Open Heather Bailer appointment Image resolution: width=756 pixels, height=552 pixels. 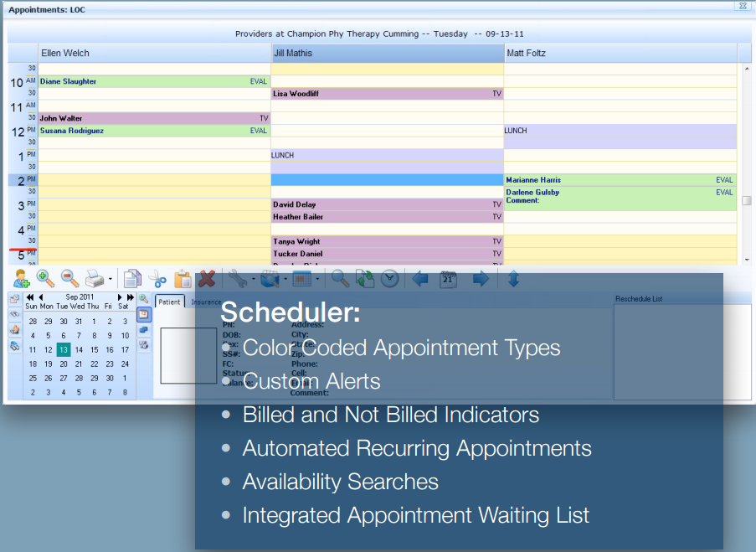[x=387, y=217]
